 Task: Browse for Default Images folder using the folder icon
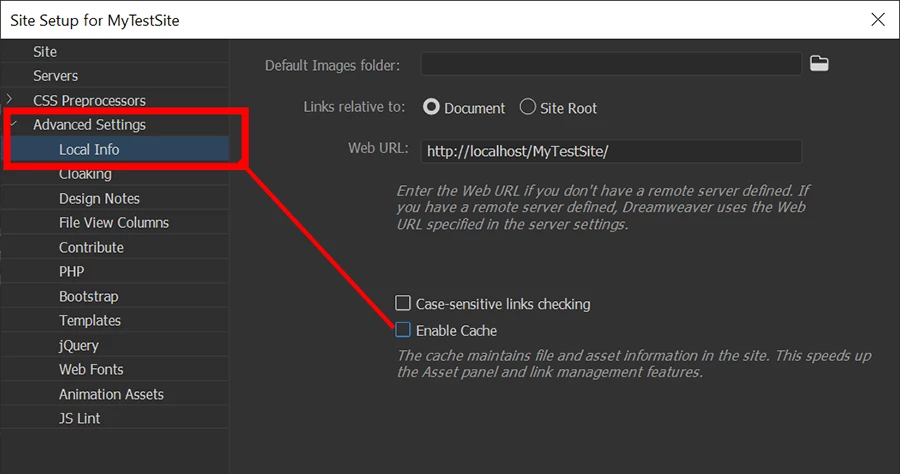click(x=819, y=63)
